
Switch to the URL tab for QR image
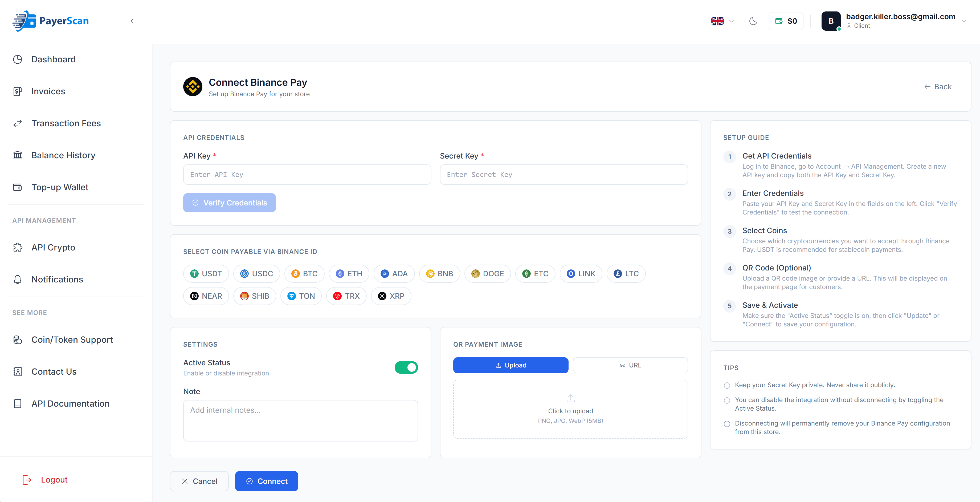point(630,365)
